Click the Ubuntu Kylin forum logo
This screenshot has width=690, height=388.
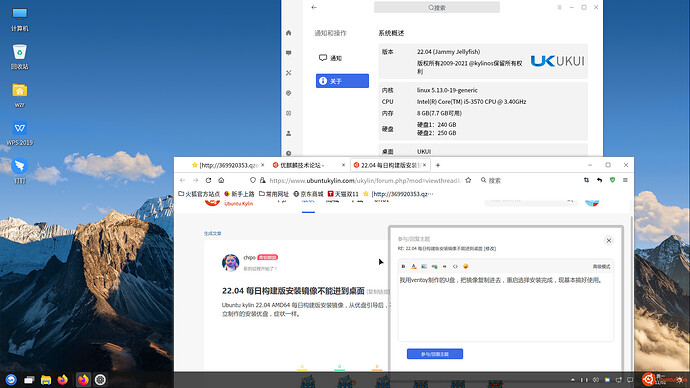(x=229, y=203)
